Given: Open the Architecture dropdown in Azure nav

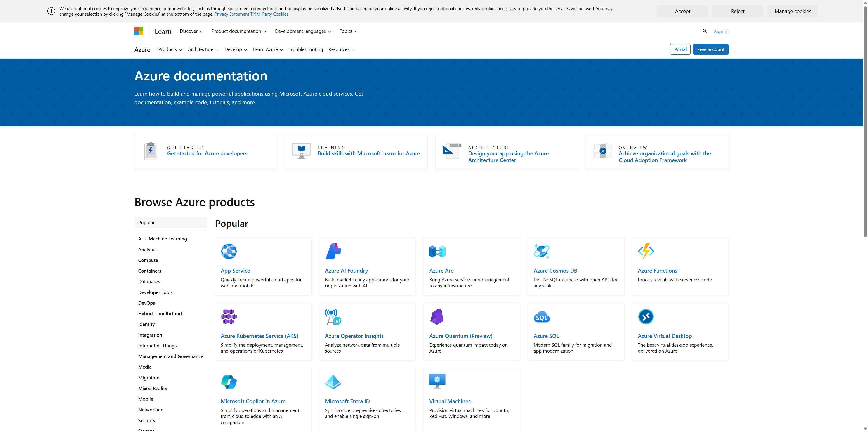Looking at the screenshot, I should pyautogui.click(x=203, y=49).
